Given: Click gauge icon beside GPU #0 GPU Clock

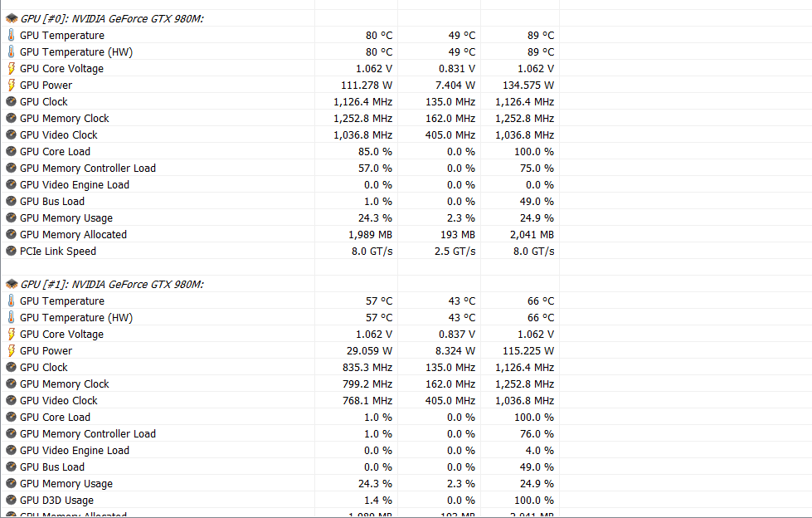Looking at the screenshot, I should [11, 101].
